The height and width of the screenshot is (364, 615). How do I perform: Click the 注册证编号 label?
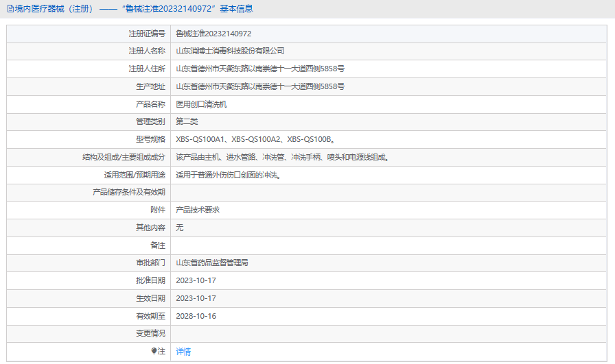click(x=147, y=34)
